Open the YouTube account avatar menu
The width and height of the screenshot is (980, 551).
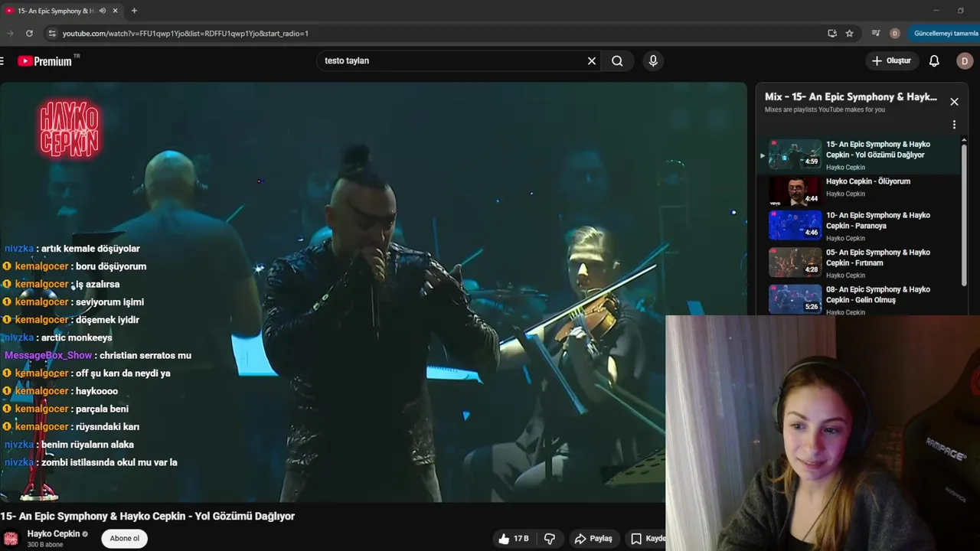(965, 60)
